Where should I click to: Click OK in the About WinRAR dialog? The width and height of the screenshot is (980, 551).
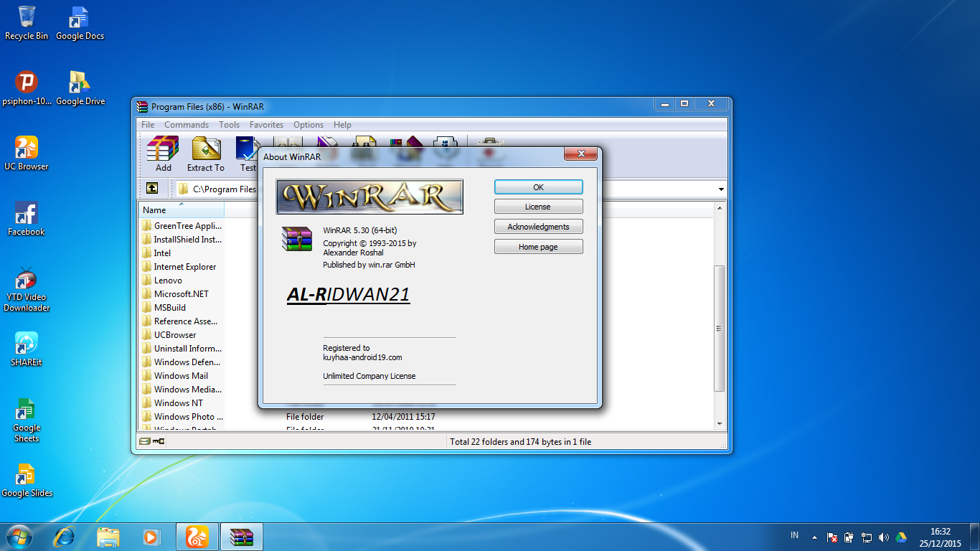click(538, 187)
